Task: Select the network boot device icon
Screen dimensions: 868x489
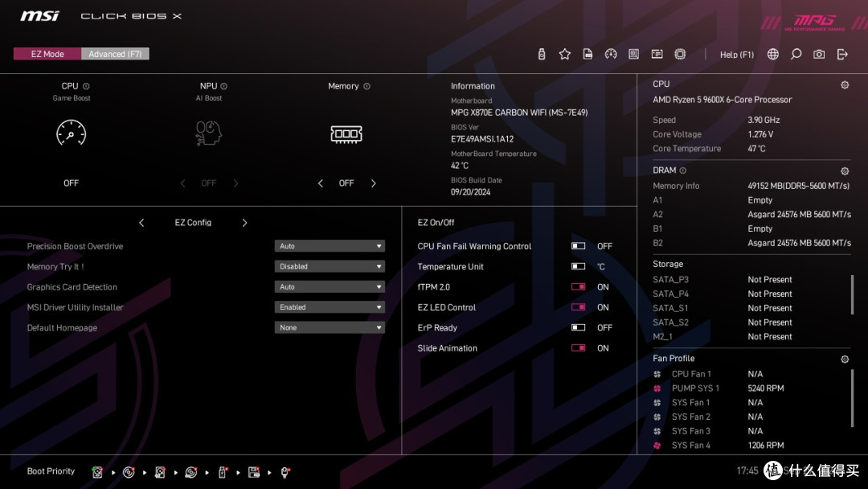Action: pyautogui.click(x=285, y=472)
